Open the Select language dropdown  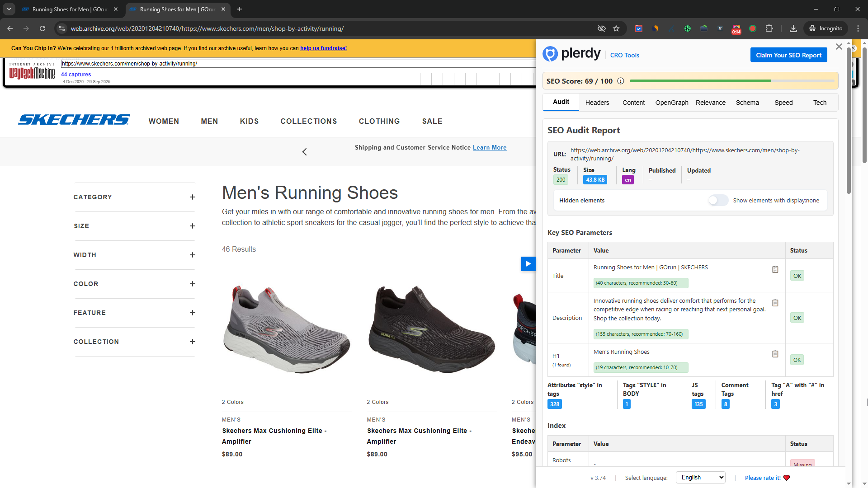click(700, 478)
